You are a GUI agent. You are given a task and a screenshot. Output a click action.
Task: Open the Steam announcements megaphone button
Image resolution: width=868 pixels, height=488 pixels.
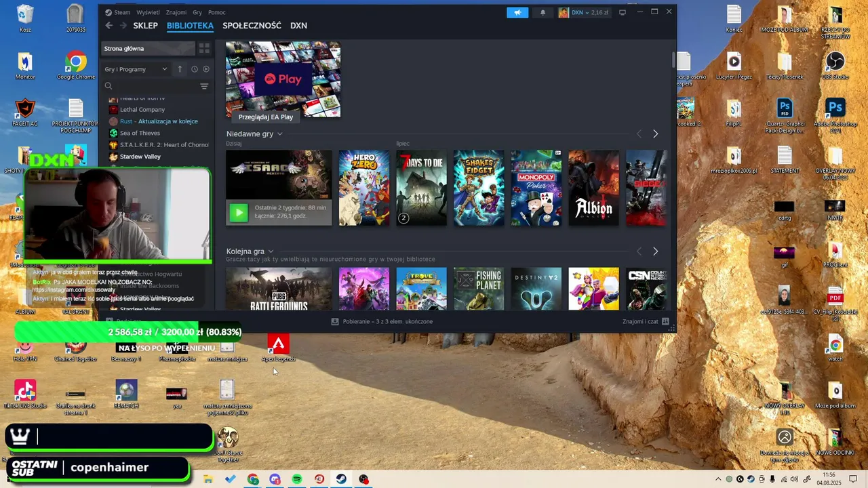[517, 12]
